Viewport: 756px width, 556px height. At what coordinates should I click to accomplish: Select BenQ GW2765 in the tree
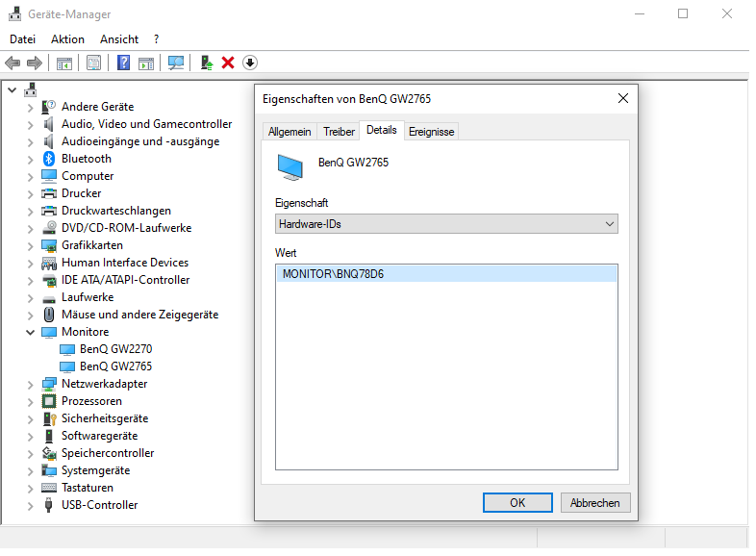tap(115, 366)
